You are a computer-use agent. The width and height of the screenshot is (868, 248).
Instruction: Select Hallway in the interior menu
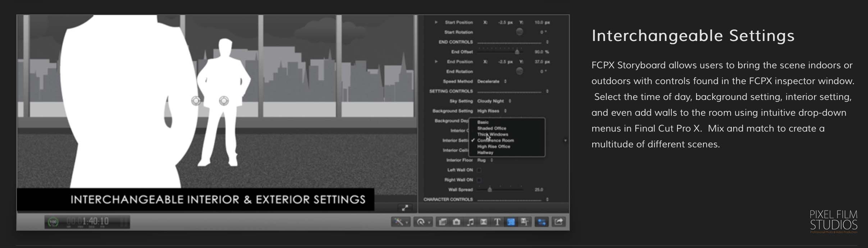[x=485, y=153]
